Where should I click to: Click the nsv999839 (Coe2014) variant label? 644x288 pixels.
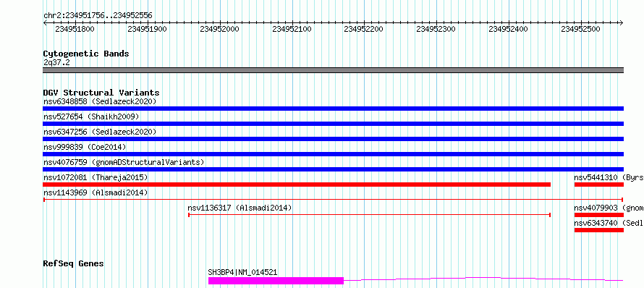[85, 147]
